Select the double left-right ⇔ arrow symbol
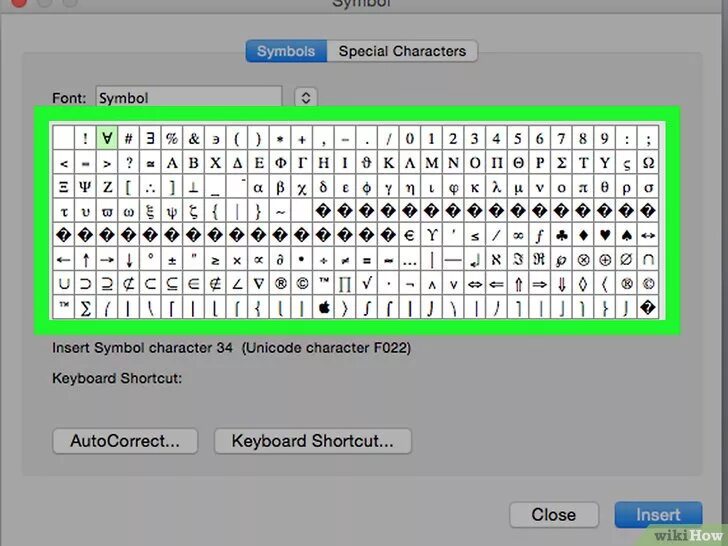728x546 pixels. tap(475, 283)
